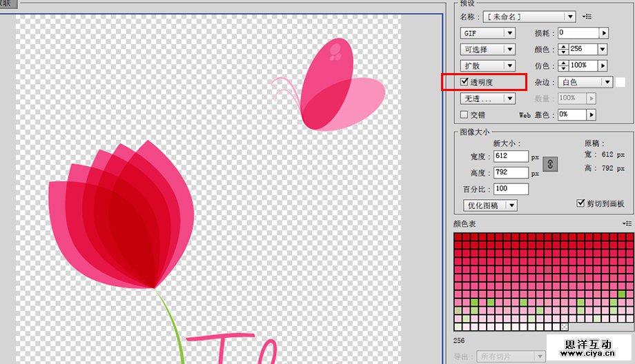Open the color table panel menu icon
Image resolution: width=635 pixels, height=364 pixels.
coord(627,224)
